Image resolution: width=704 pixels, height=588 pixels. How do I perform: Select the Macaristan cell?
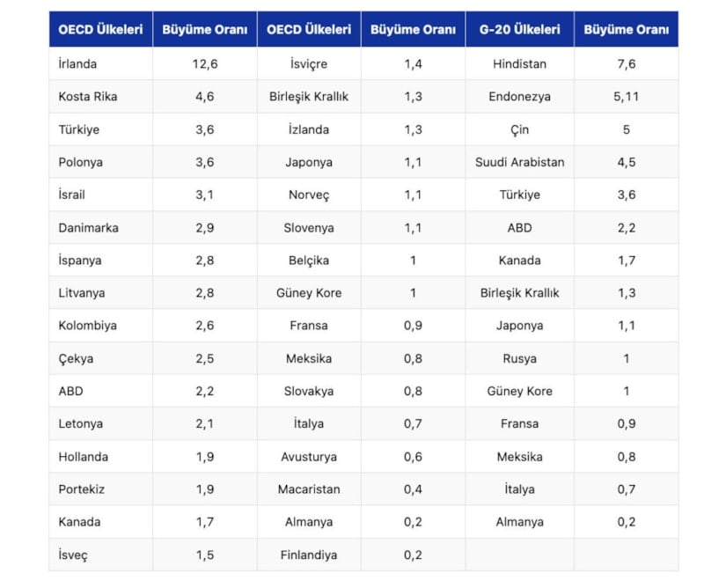tap(308, 489)
